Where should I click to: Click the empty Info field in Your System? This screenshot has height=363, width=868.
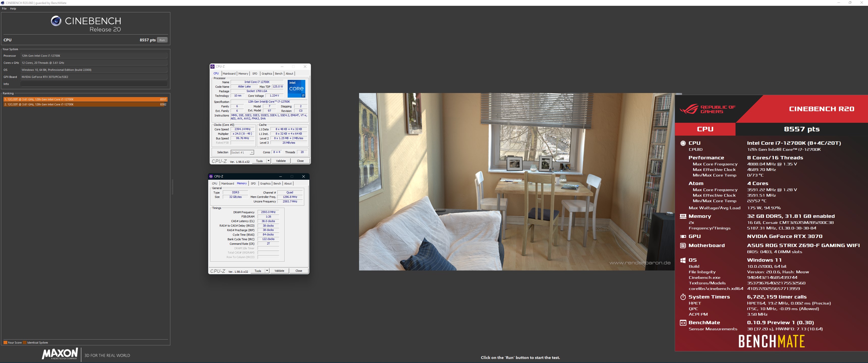(94, 84)
